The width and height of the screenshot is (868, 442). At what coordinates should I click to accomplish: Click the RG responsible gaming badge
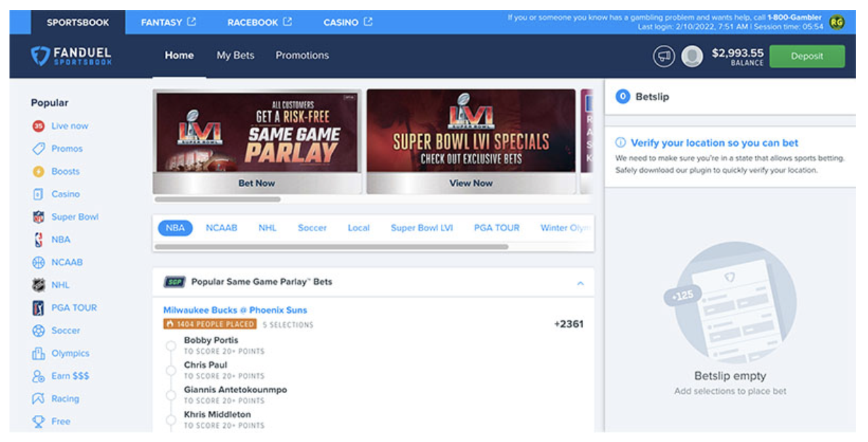837,22
